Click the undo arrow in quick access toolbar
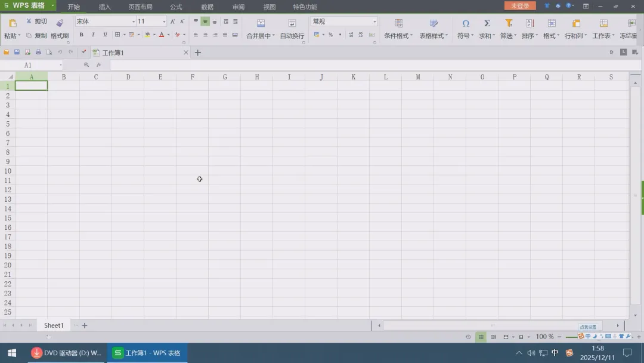Viewport: 644px width, 363px height. coord(60,52)
